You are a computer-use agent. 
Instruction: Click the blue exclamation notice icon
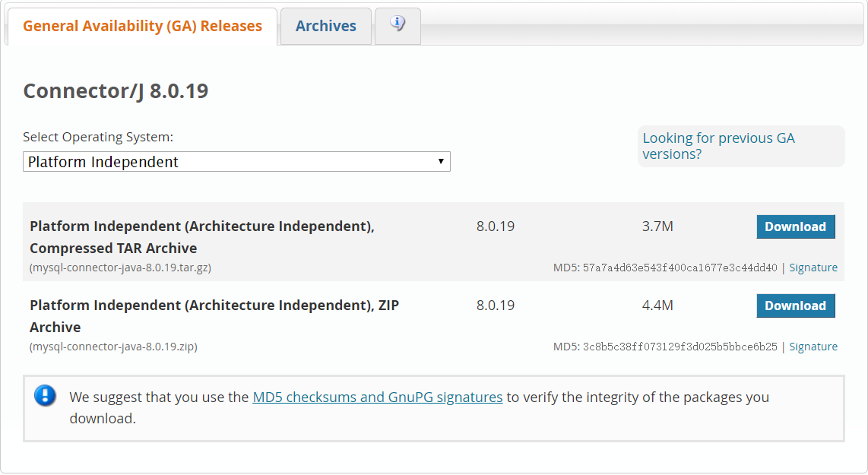45,396
